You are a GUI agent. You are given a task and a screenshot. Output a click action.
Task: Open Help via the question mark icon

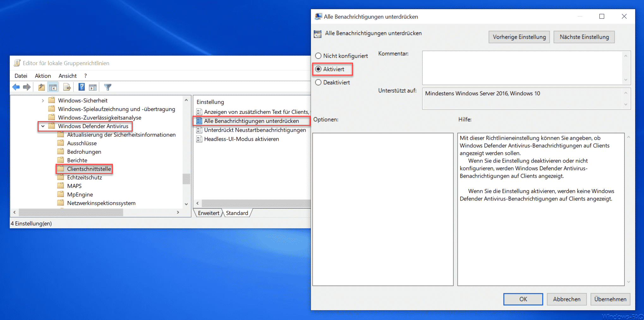(81, 87)
